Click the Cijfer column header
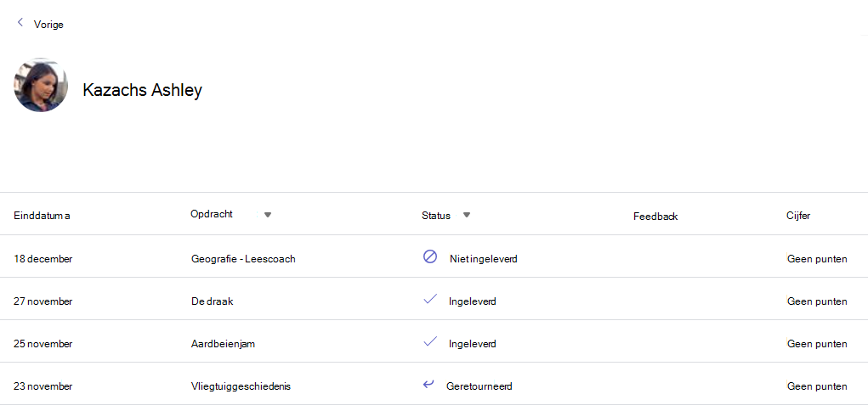 pos(798,216)
